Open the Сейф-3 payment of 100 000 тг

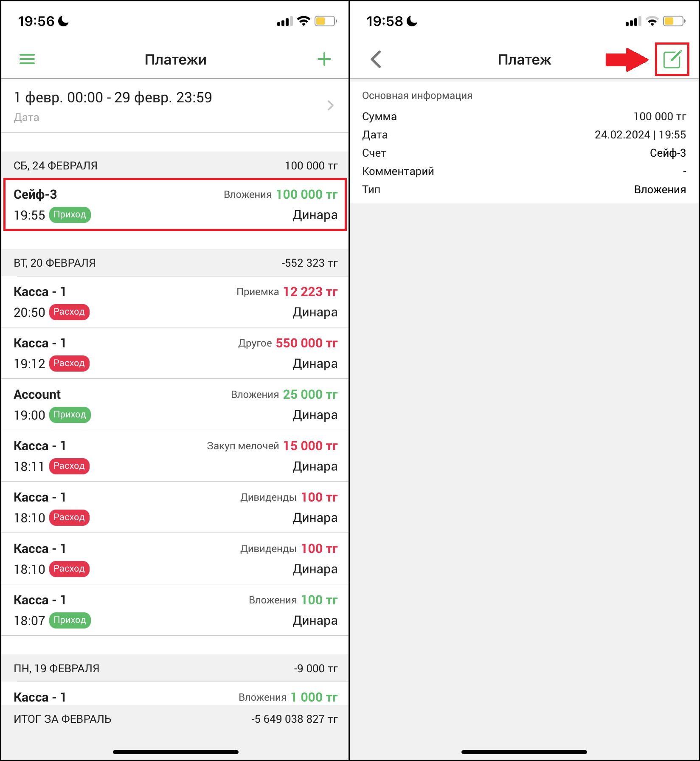(x=175, y=205)
